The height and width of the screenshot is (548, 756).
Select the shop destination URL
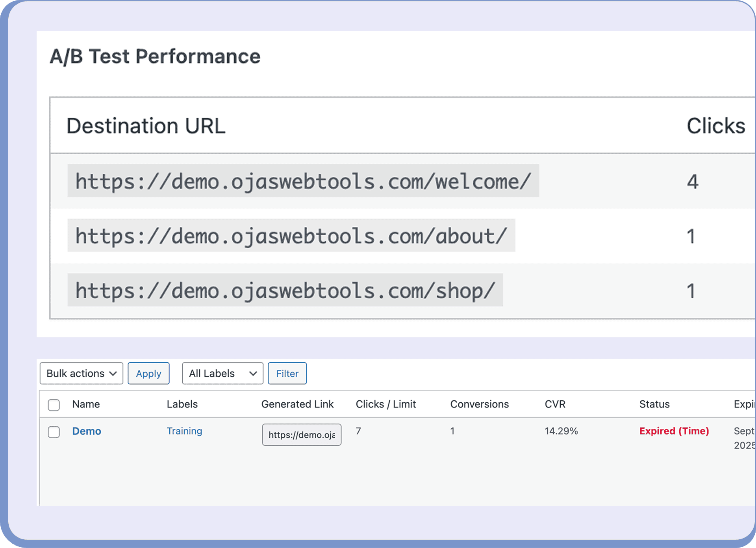point(285,290)
